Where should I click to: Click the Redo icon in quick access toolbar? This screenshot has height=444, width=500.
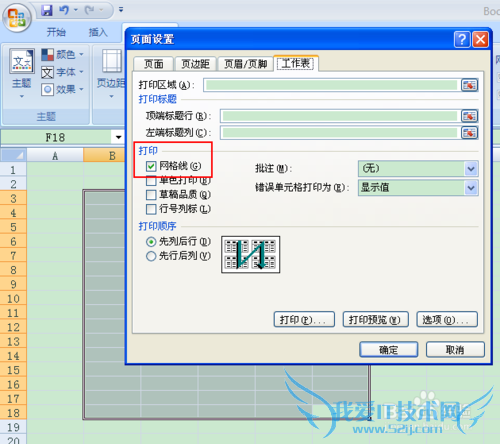[89, 10]
